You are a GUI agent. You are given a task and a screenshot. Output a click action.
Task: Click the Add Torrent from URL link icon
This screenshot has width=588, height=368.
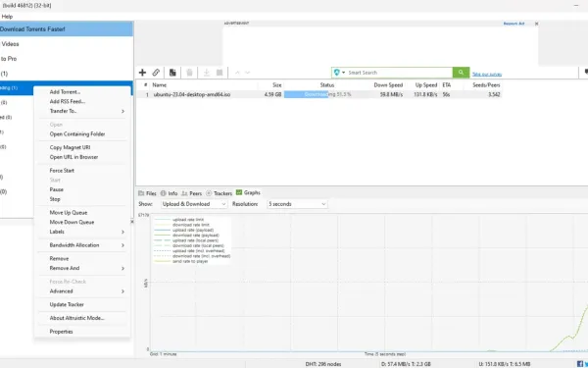pos(156,73)
